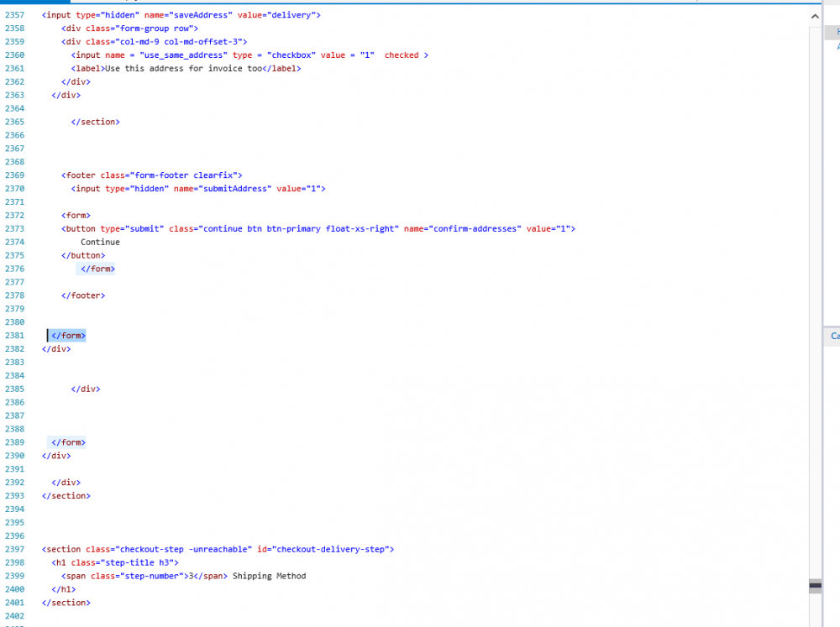Click the "step-title h3" class value
This screenshot has height=627, width=840.
pyautogui.click(x=137, y=563)
